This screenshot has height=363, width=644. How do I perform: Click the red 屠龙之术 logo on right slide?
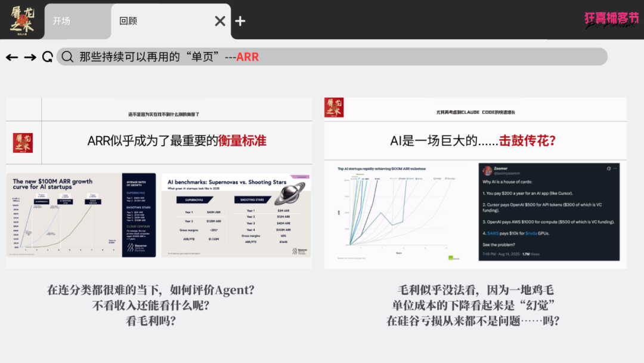pyautogui.click(x=334, y=107)
